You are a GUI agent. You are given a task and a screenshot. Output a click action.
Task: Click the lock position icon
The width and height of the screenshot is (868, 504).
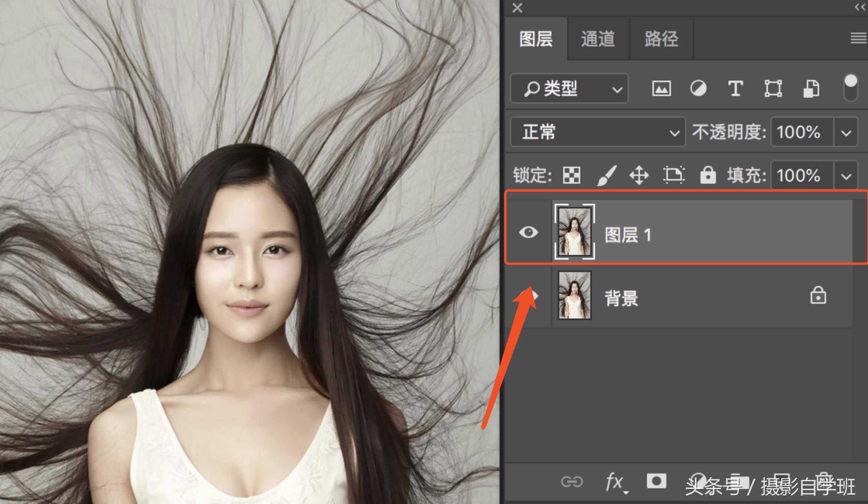[x=639, y=175]
